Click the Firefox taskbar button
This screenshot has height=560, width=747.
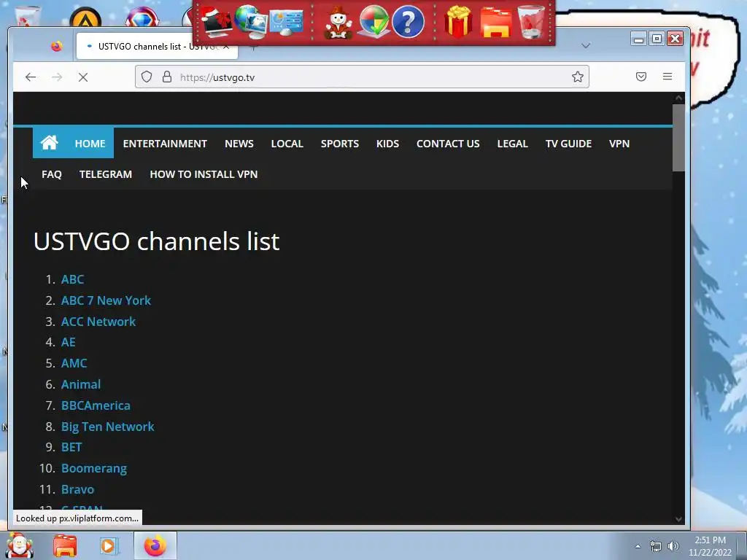(x=155, y=545)
